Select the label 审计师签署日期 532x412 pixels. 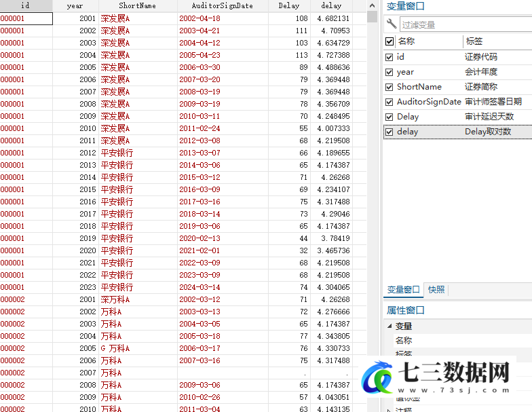point(493,102)
